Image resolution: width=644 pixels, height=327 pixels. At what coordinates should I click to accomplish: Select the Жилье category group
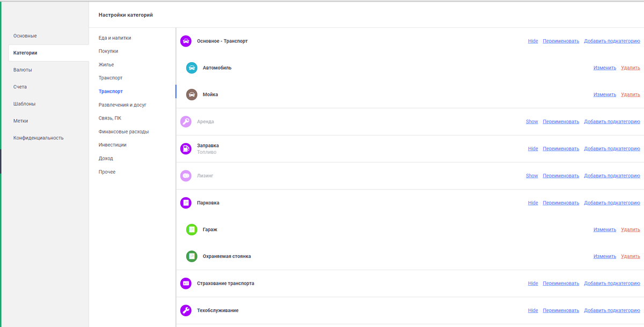[106, 64]
